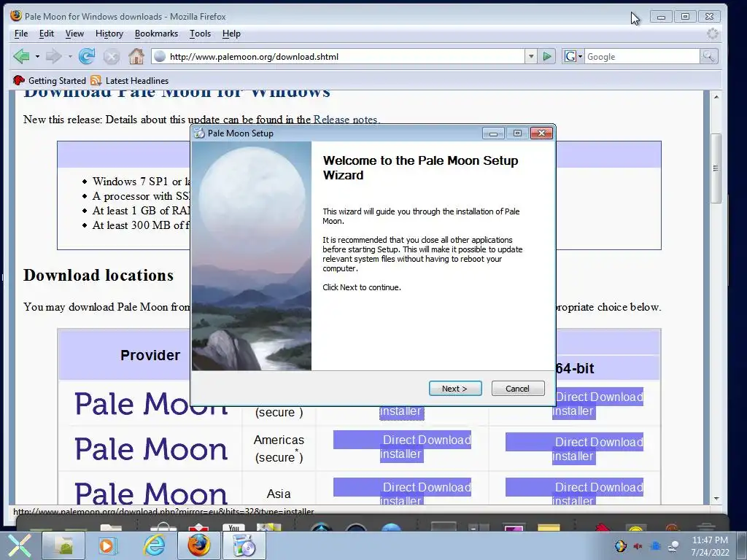Click top-row 64-bit Direct Download installer
The height and width of the screenshot is (560, 747).
coord(598,404)
